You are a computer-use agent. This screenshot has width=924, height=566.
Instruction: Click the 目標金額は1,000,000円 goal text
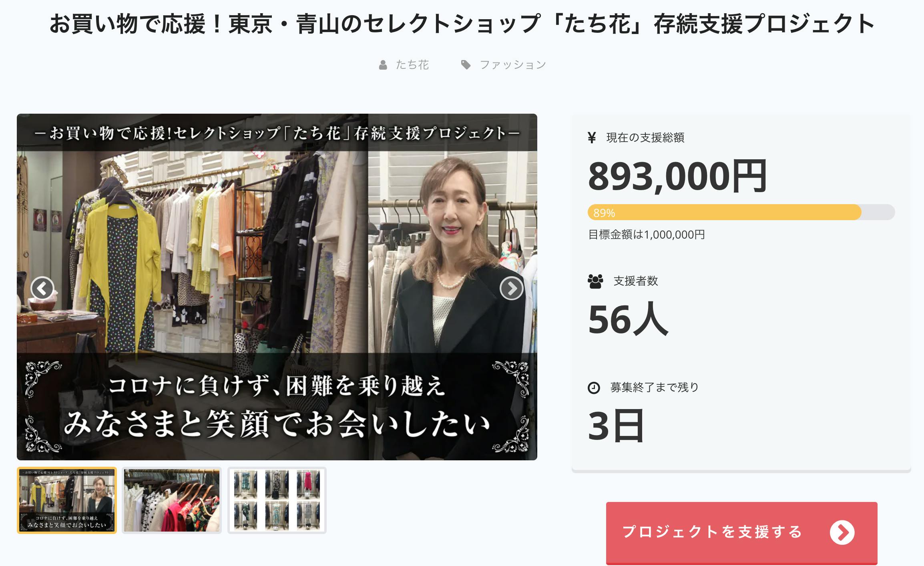coord(647,235)
